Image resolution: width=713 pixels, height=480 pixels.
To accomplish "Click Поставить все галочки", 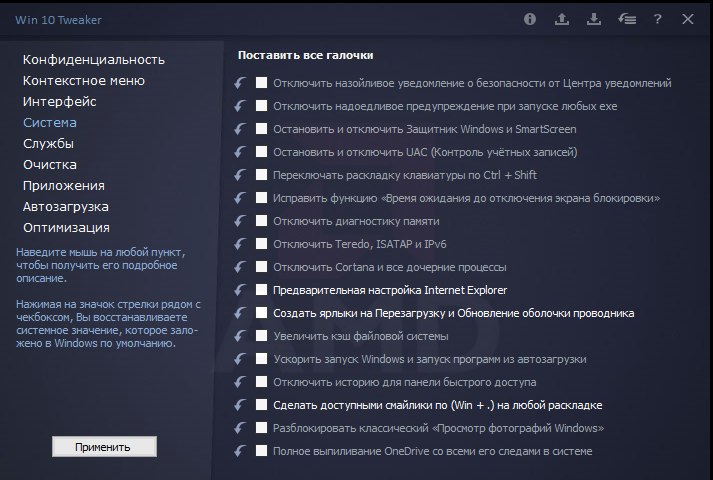I will click(306, 55).
